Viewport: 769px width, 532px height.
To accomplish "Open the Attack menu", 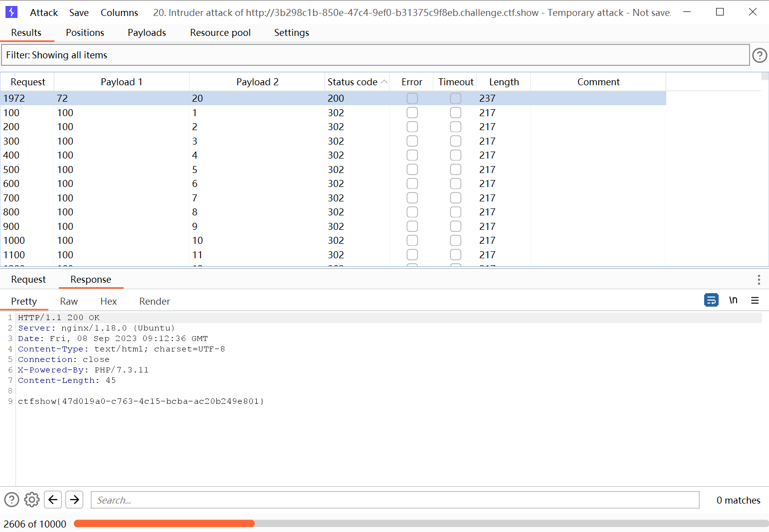I will pyautogui.click(x=44, y=12).
